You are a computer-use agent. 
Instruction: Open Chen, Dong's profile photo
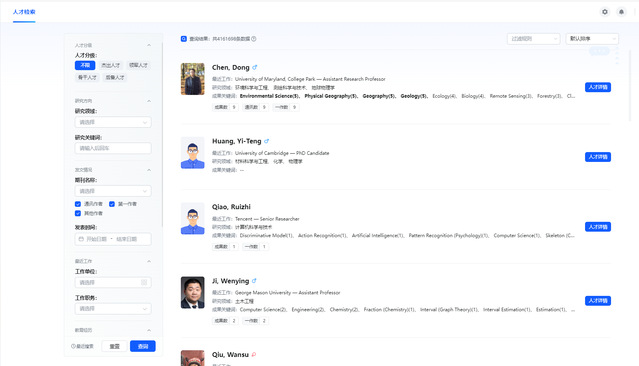coord(193,79)
